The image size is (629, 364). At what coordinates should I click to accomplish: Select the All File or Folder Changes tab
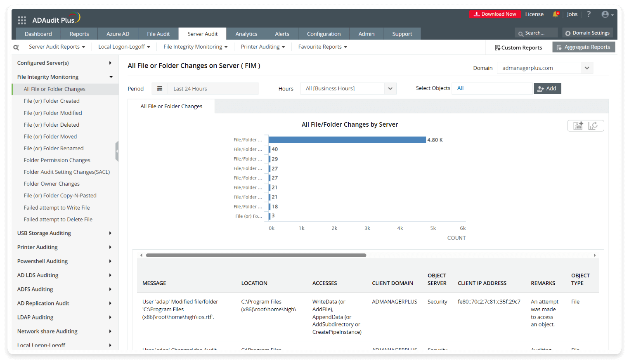click(171, 106)
